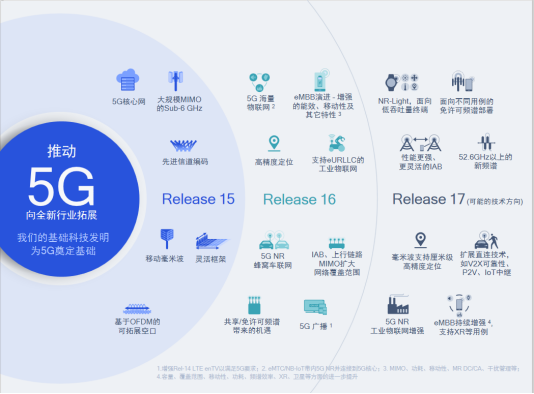
Task: Click the 5G核心网 cloud server icon
Action: [x=128, y=80]
